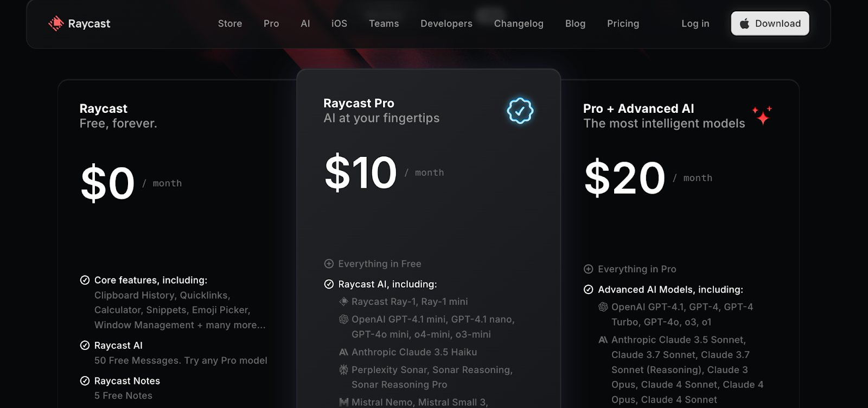Click OpenAI icon beside GPT-4.1, GPT-4
Image resolution: width=868 pixels, height=408 pixels.
point(603,307)
